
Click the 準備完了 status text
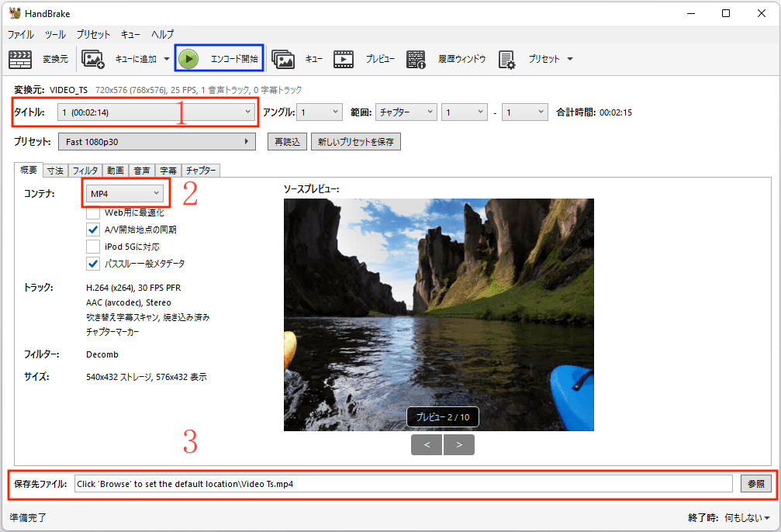28,517
